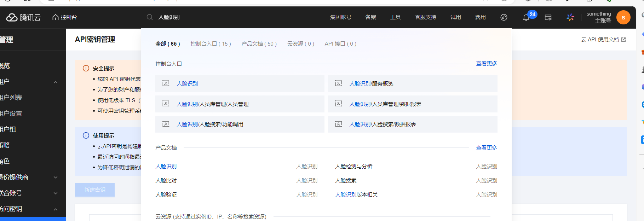The height and width of the screenshot is (221, 644).
Task: Click icon beside 人脸识别/人脸搜索/数据报表
Action: [x=338, y=124]
